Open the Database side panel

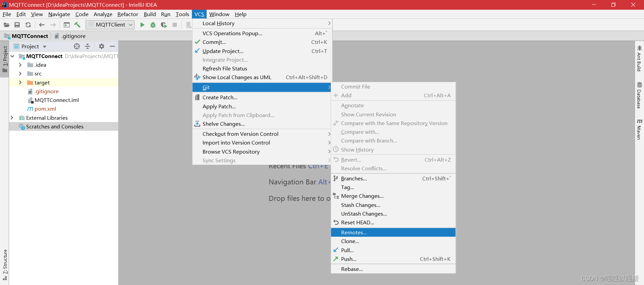point(639,95)
